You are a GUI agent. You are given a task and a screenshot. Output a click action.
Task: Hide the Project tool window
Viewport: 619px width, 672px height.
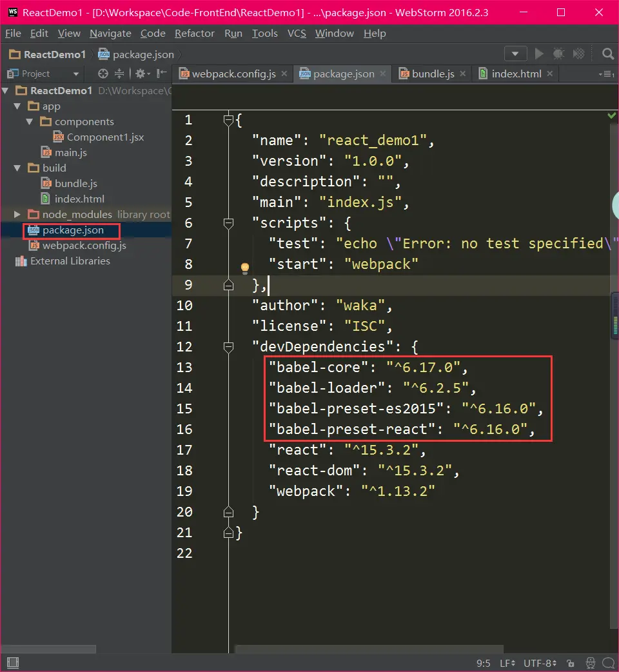coord(161,74)
